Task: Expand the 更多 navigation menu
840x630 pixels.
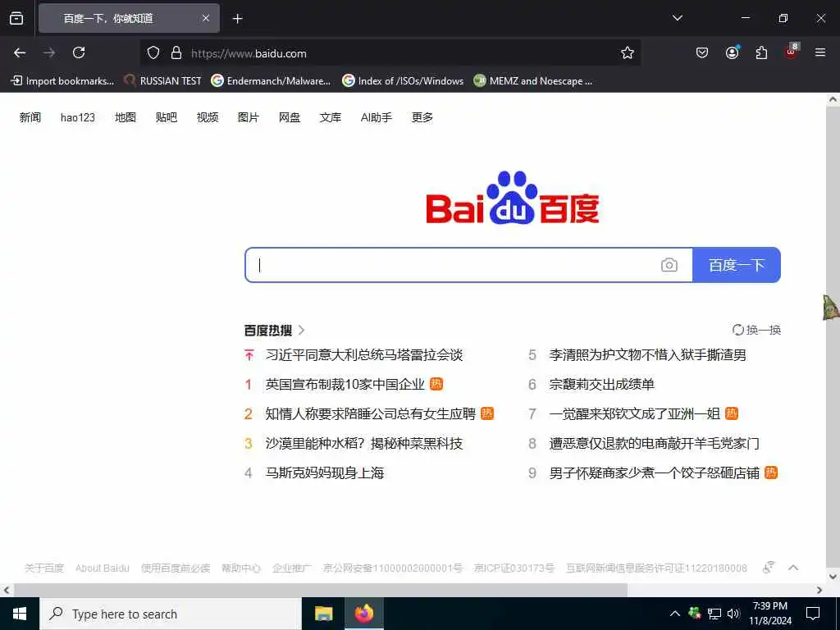Action: pyautogui.click(x=422, y=117)
